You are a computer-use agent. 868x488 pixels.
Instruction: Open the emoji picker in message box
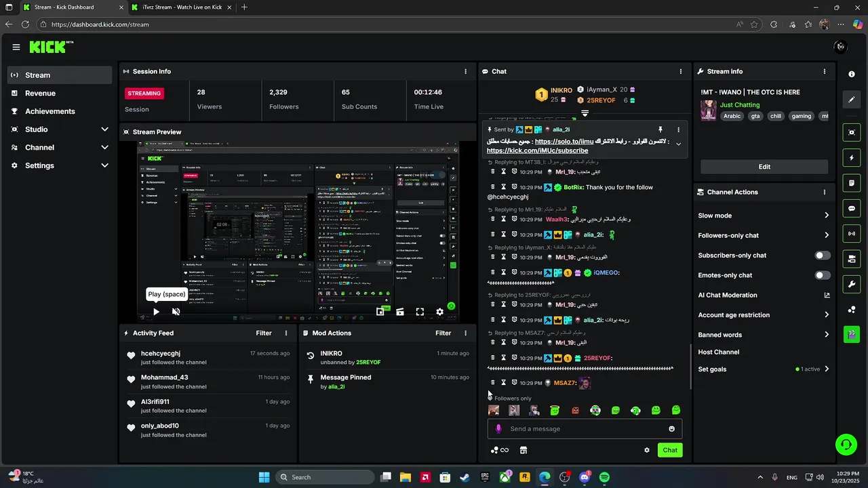pos(671,428)
